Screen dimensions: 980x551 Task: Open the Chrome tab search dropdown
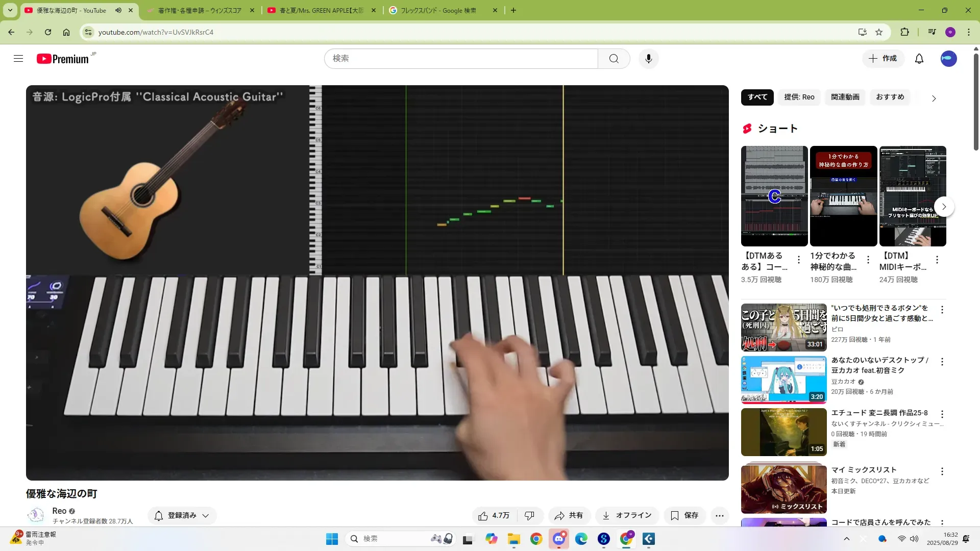click(x=10, y=10)
